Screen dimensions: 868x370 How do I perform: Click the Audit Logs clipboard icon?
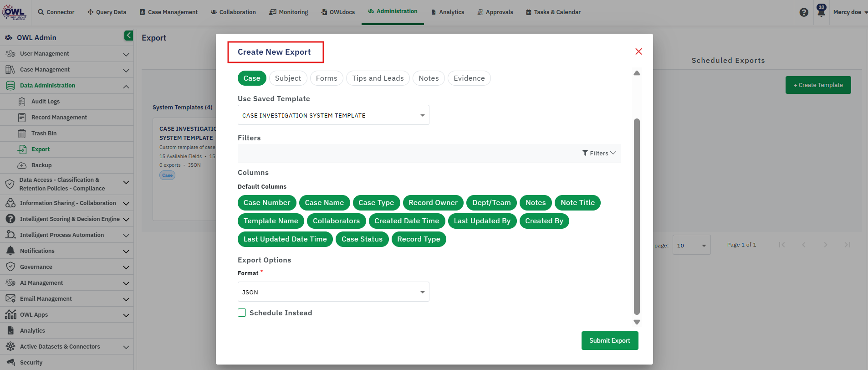tap(22, 102)
